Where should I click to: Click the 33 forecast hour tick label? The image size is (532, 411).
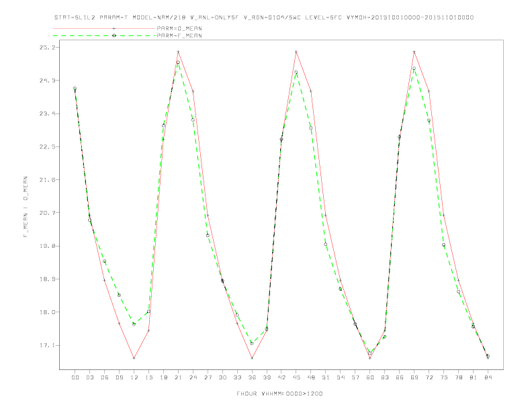click(237, 377)
